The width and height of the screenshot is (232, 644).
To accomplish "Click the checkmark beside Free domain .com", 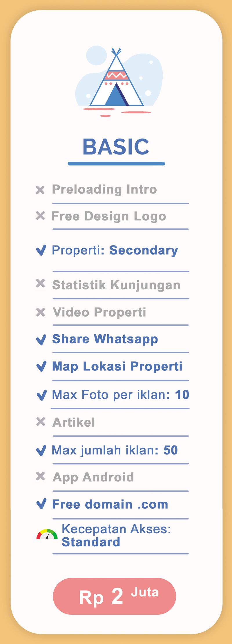I will (41, 504).
